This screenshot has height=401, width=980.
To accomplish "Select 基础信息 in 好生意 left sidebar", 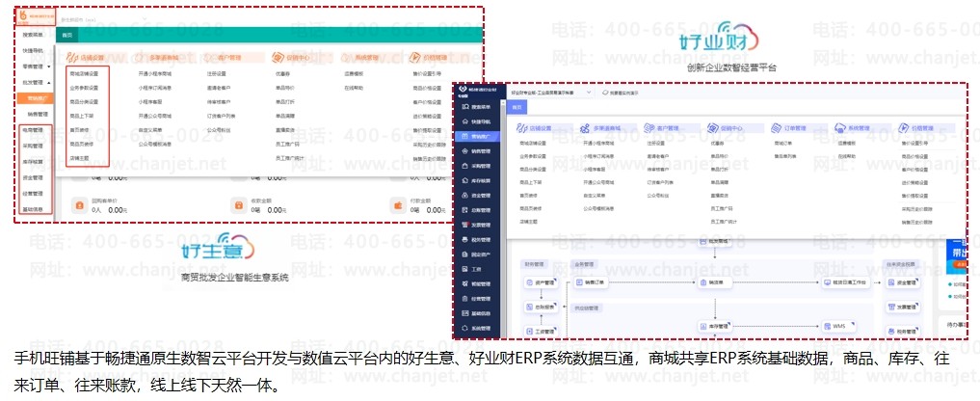I will click(33, 208).
